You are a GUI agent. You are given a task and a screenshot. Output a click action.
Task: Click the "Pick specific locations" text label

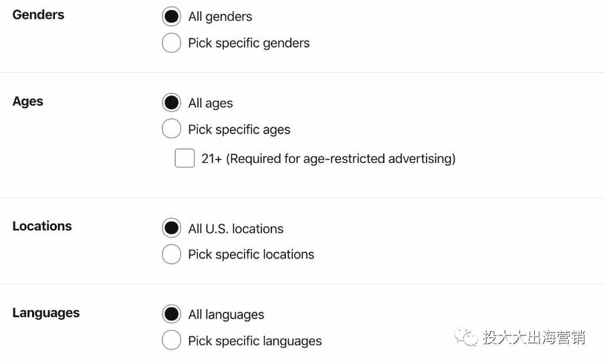click(251, 254)
